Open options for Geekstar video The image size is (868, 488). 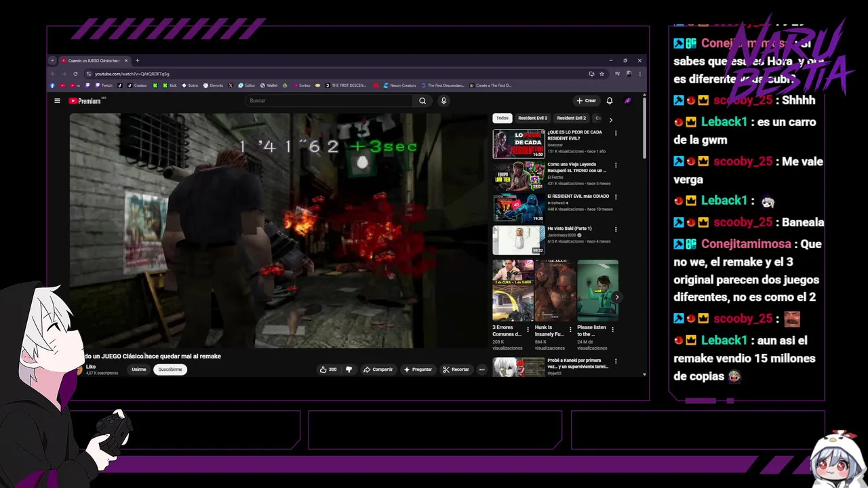point(616,133)
